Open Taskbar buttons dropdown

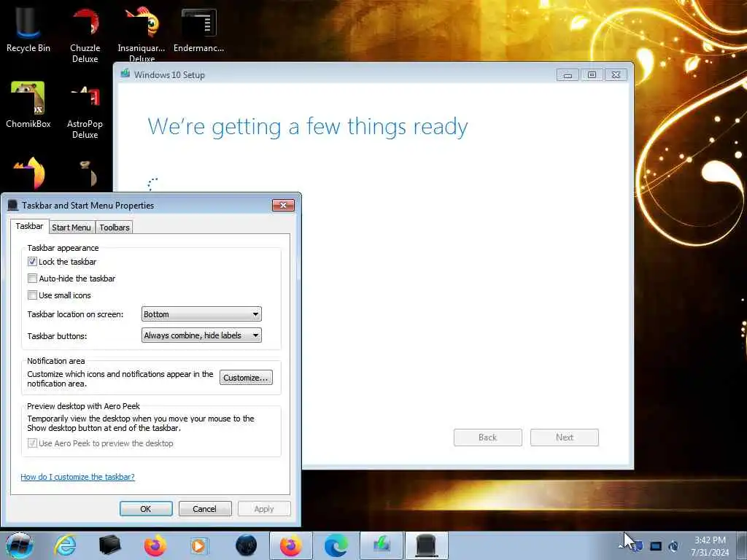point(201,335)
